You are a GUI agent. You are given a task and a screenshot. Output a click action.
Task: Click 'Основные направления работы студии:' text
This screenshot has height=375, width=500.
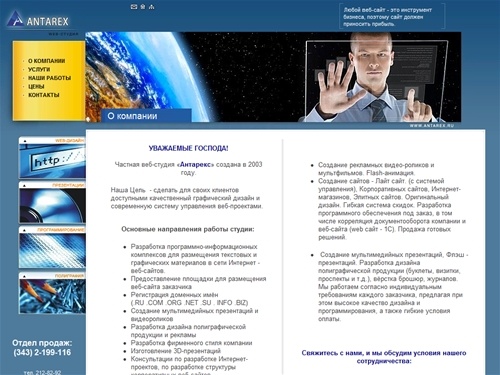click(188, 229)
